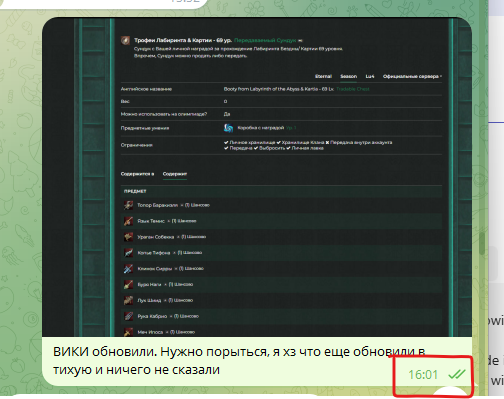Click the Топор Баракиэля item name
Image resolution: width=504 pixels, height=399 pixels.
tap(158, 205)
